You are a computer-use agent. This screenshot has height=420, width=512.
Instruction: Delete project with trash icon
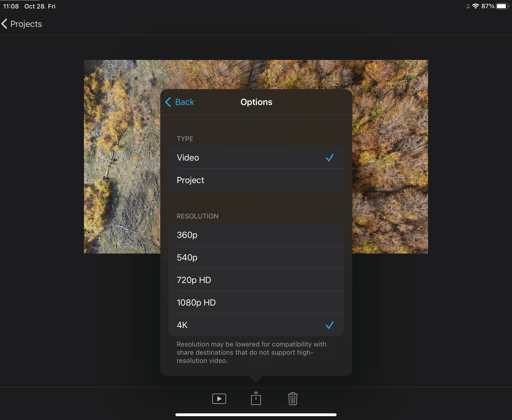pos(293,399)
